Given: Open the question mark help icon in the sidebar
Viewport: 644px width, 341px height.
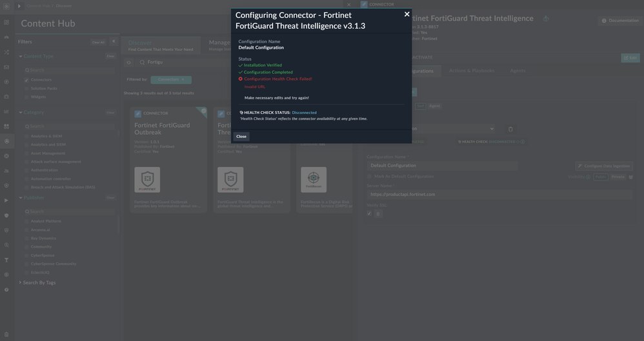Looking at the screenshot, I should point(6,289).
